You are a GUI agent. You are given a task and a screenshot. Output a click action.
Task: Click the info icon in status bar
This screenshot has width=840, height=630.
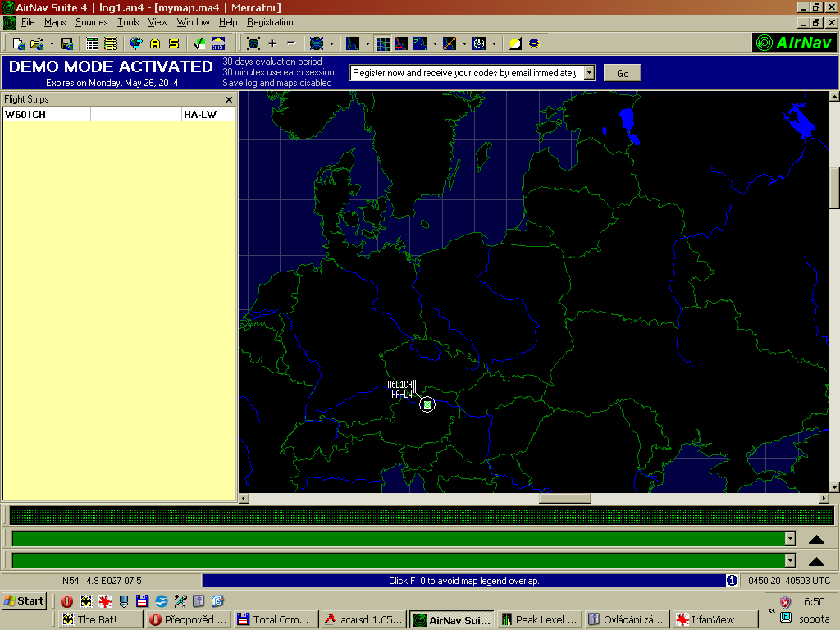(732, 580)
